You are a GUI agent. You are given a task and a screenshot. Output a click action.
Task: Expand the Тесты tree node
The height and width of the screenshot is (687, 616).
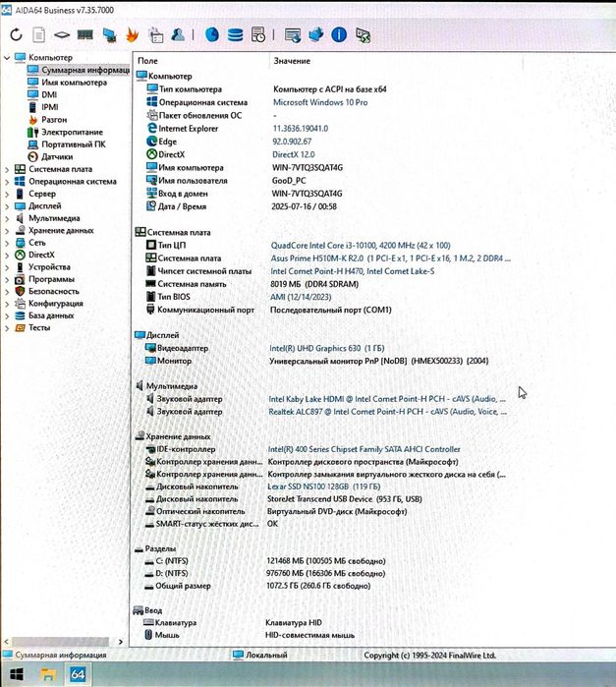coord(7,327)
